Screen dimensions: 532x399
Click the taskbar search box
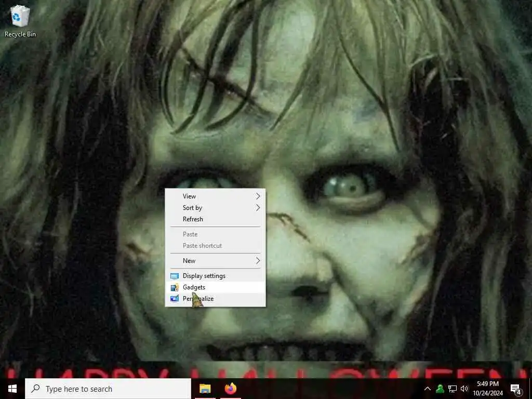(x=108, y=389)
